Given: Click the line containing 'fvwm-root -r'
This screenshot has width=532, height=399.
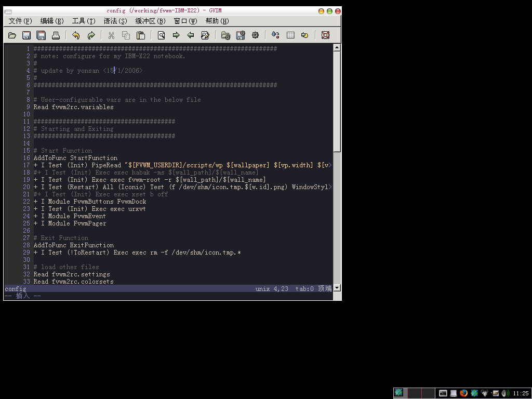Looking at the screenshot, I should (150, 180).
